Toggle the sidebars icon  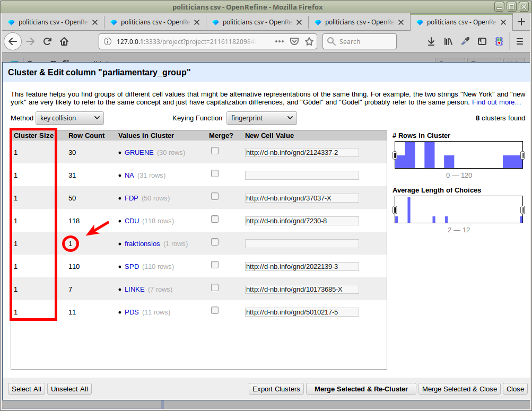coord(482,41)
